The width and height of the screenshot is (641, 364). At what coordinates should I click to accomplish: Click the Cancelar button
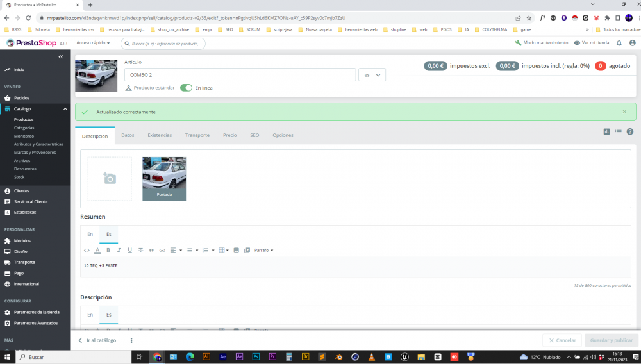tap(563, 340)
